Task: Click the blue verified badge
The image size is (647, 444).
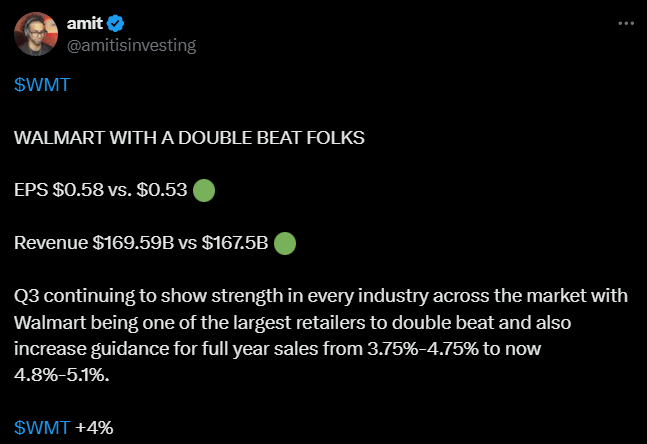Action: coord(116,23)
